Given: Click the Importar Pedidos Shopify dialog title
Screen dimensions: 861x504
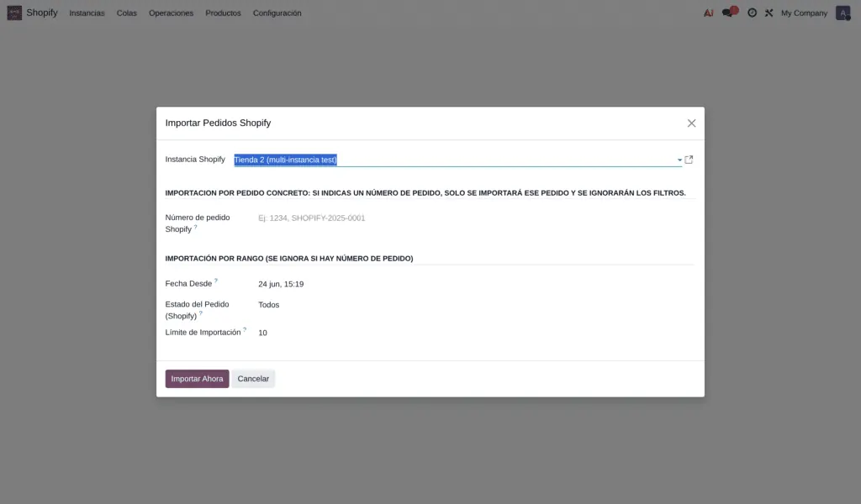Looking at the screenshot, I should click(218, 123).
